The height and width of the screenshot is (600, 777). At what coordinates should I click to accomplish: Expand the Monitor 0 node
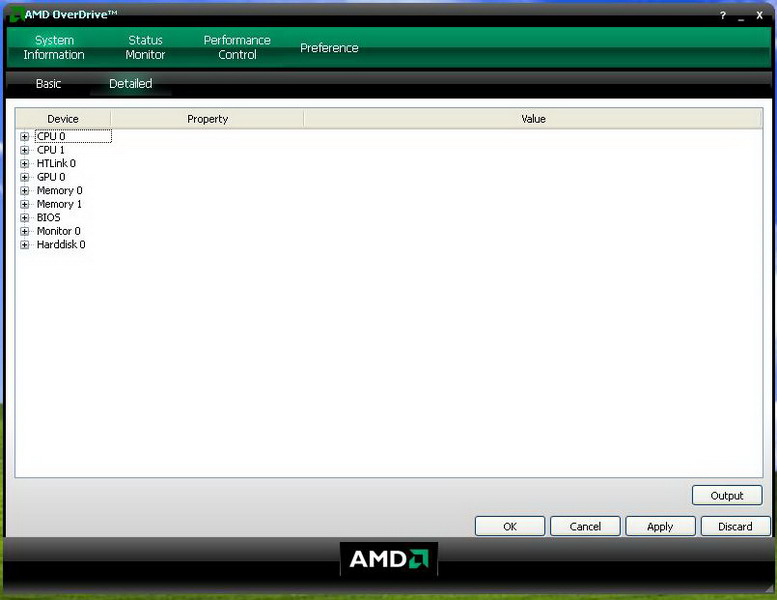tap(24, 231)
